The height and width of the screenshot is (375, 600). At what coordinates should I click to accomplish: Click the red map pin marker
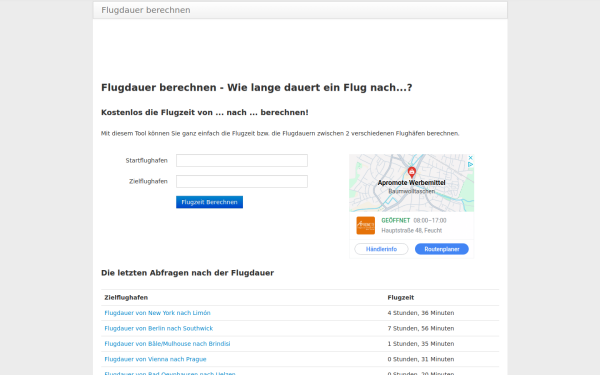[412, 172]
